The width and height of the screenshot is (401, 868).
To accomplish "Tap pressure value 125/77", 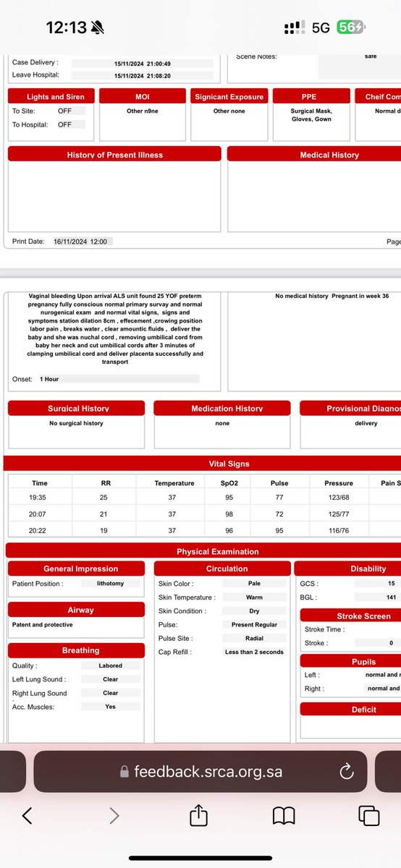I will (x=339, y=514).
